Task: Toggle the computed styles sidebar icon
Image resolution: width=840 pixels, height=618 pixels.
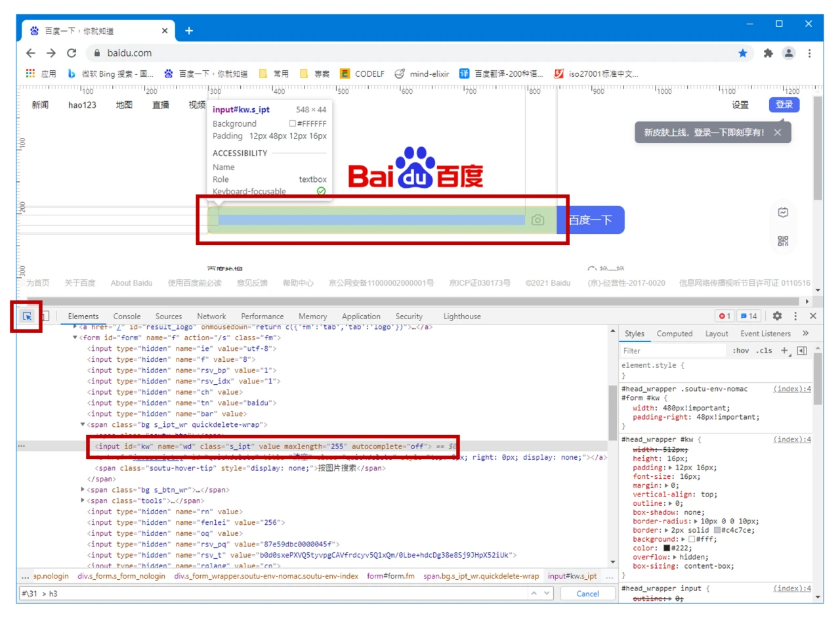Action: coord(801,351)
